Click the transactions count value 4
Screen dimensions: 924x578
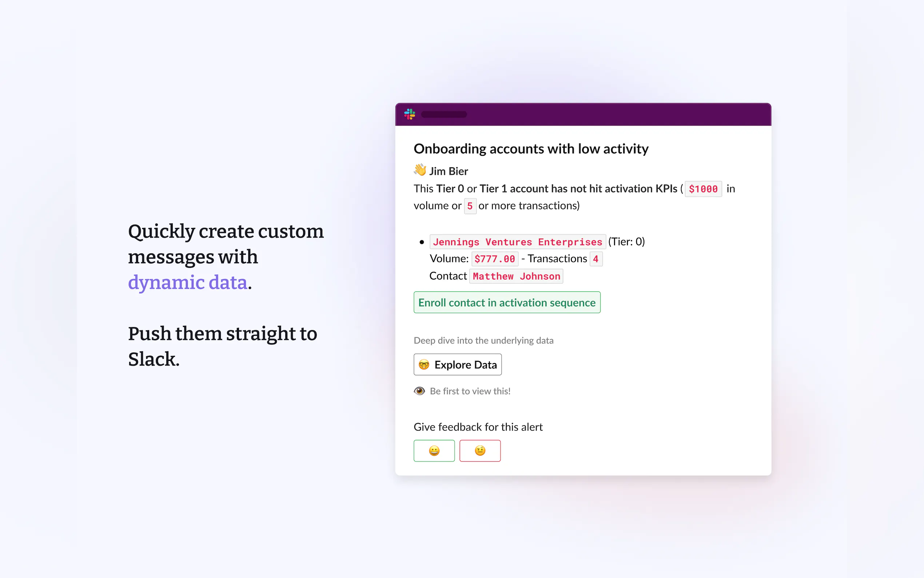pos(596,259)
